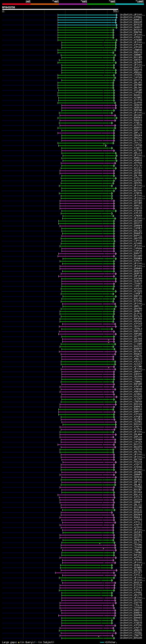This screenshot has height=644, width=146.
Task: Open the UniRef100_A9PGW9 entry
Action: [x=131, y=334]
